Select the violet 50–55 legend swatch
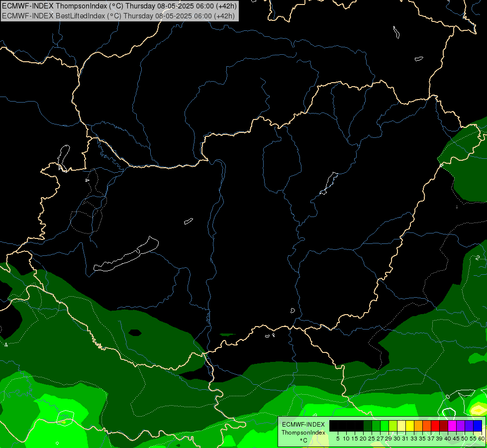This screenshot has width=487, height=448. pos(469,426)
